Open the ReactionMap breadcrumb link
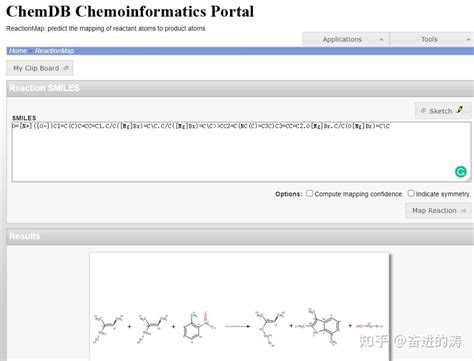The width and height of the screenshot is (474, 361). 54,51
